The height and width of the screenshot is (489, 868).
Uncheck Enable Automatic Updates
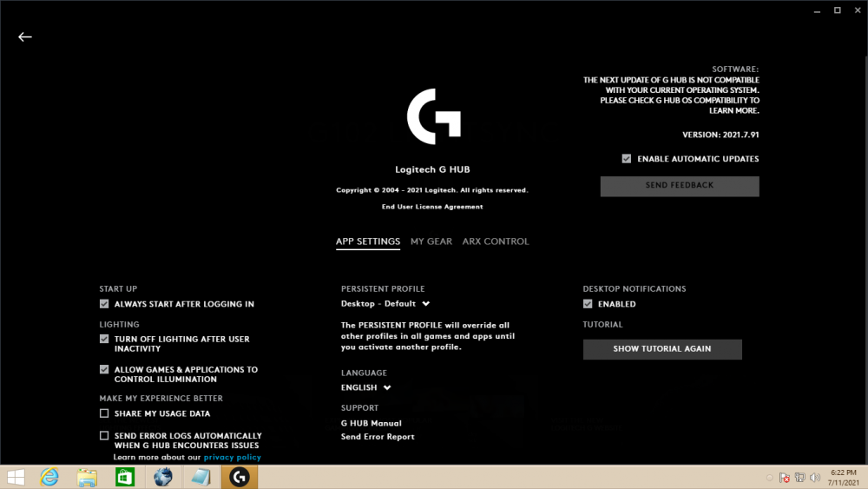point(627,159)
